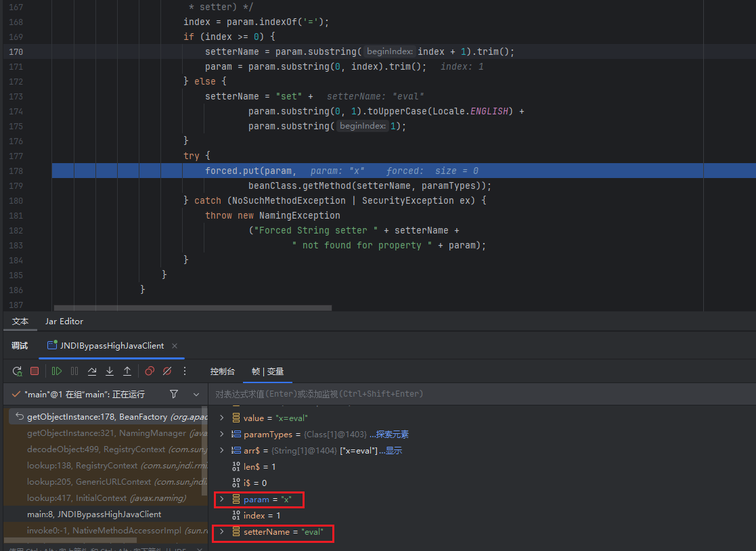Viewport: 756px width, 551px height.
Task: Click the len$ primitive type icon
Action: pyautogui.click(x=236, y=466)
